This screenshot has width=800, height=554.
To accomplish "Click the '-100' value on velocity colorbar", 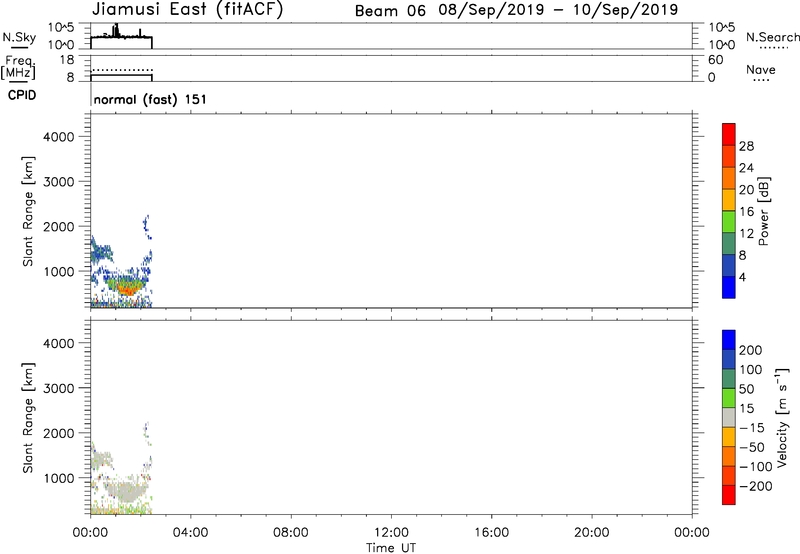I will click(x=755, y=467).
